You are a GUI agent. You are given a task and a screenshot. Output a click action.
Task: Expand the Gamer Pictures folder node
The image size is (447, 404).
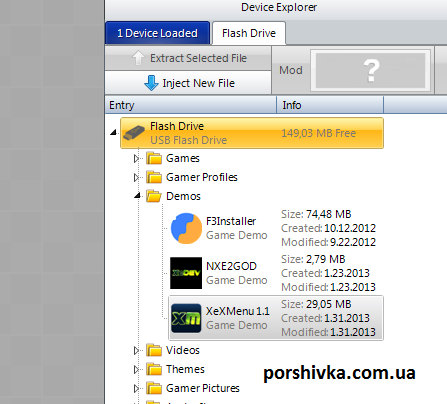tap(136, 388)
